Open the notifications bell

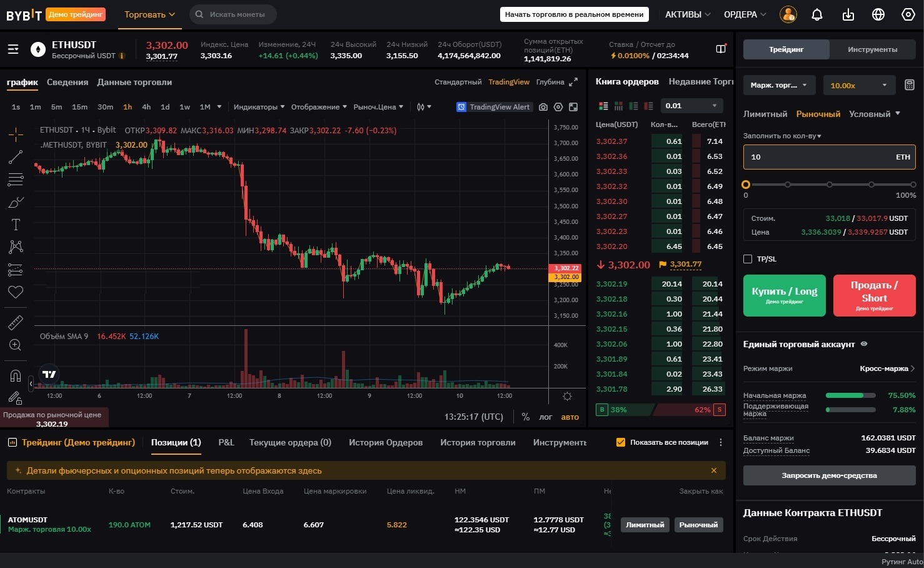(x=817, y=14)
